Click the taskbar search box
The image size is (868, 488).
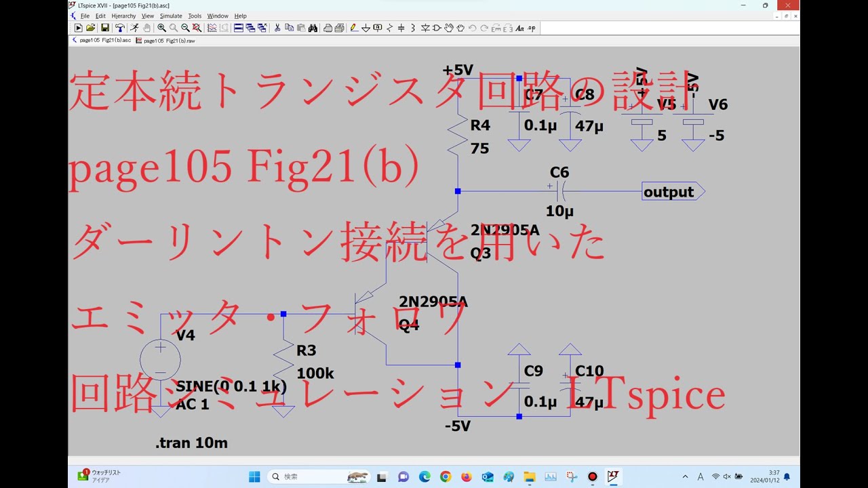click(x=318, y=476)
